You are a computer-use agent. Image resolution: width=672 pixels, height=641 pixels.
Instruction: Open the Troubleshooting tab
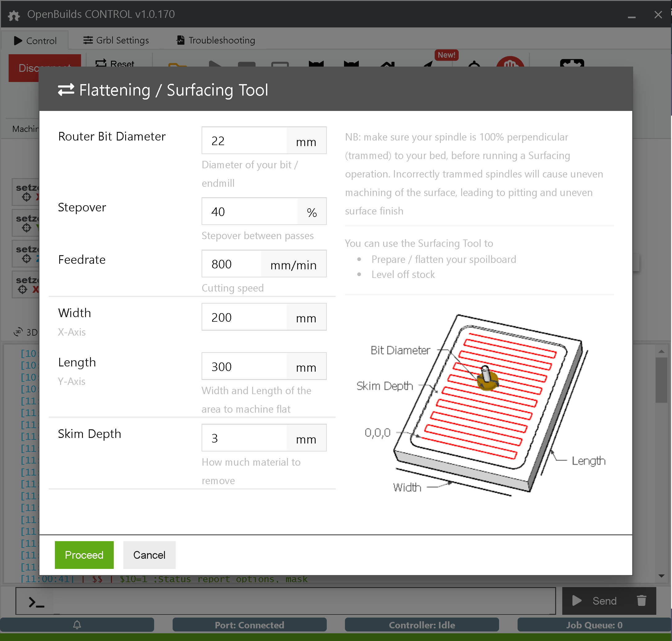pyautogui.click(x=216, y=40)
